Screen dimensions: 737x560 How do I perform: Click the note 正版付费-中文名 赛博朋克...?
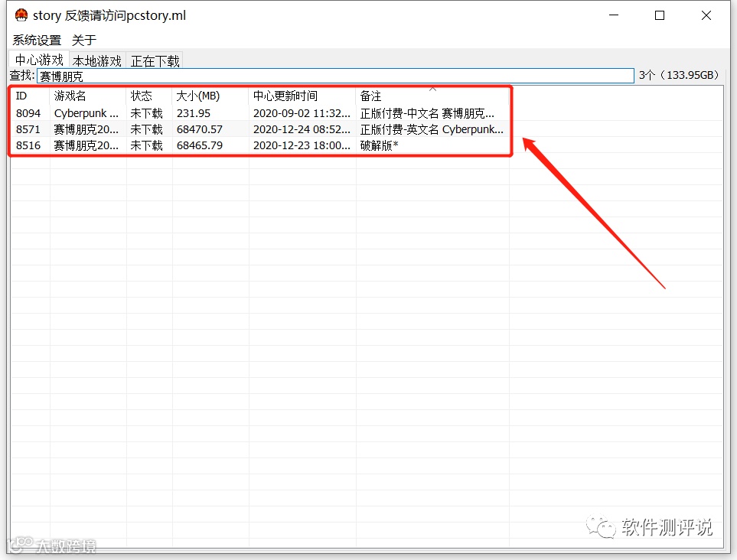click(427, 113)
